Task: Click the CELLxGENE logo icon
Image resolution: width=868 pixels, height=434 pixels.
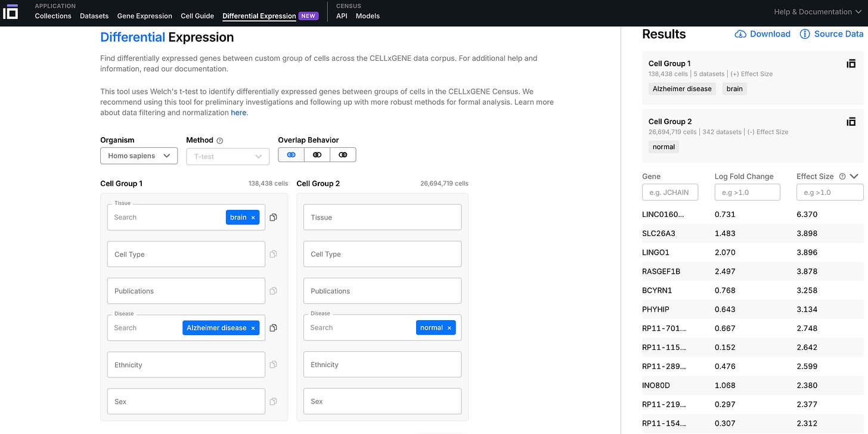Action: pos(11,11)
